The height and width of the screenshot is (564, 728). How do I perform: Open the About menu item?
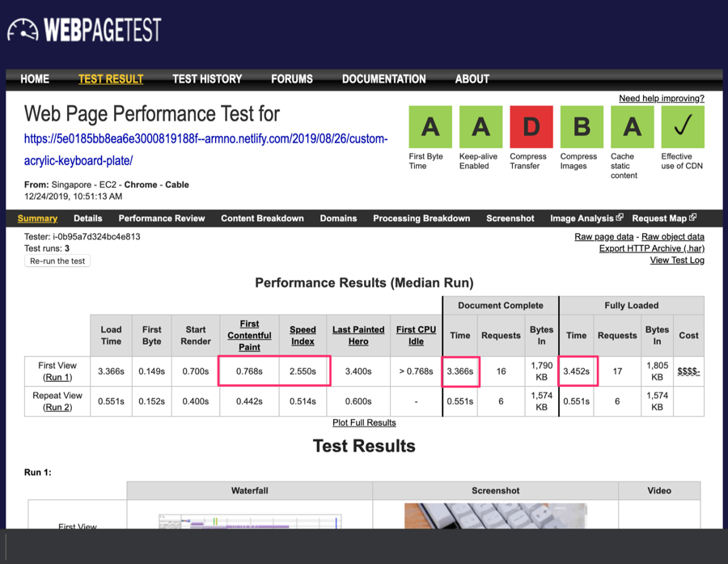point(472,79)
